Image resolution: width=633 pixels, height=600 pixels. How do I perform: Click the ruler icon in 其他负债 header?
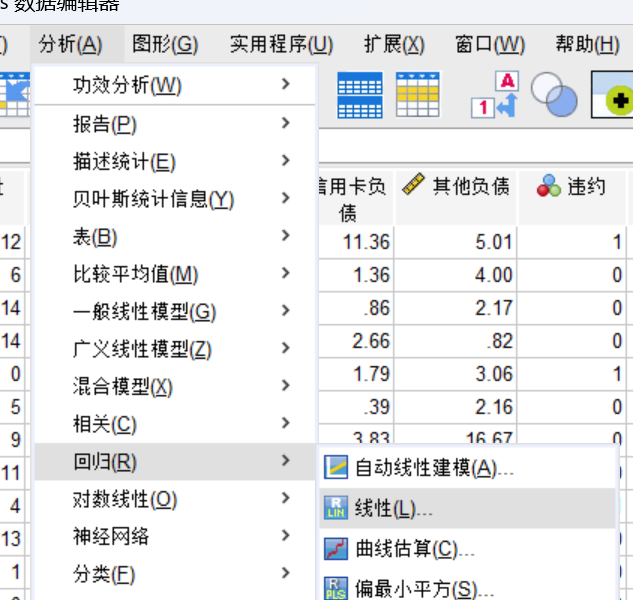[414, 185]
